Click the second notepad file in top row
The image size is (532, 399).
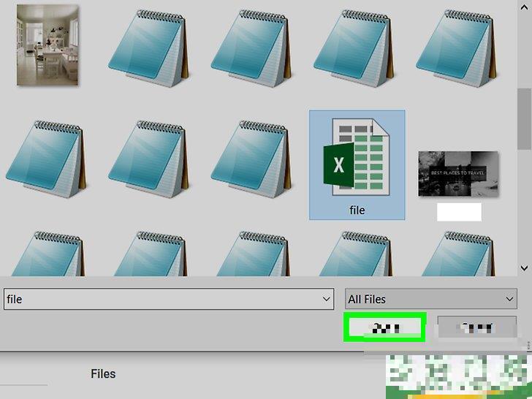251,47
